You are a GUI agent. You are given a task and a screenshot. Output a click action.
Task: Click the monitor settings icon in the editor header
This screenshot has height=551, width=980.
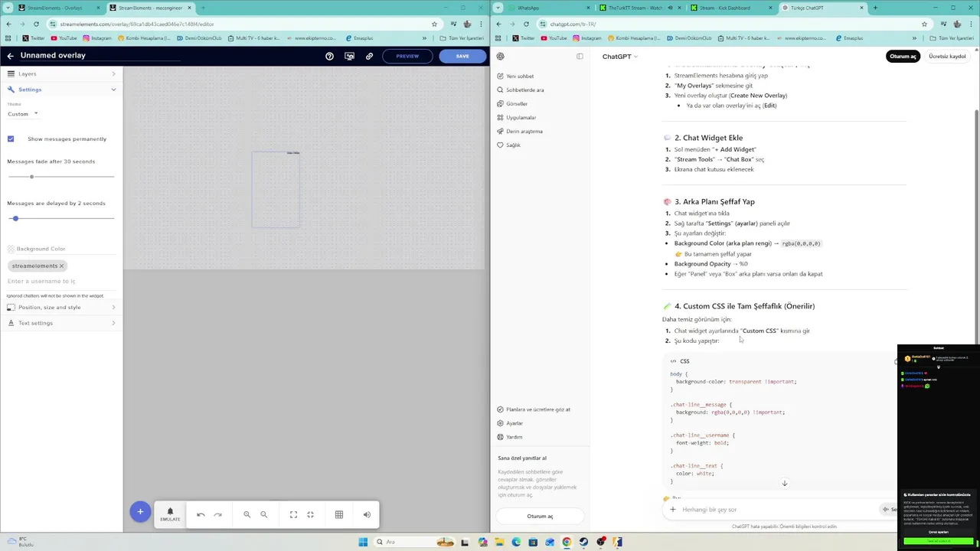point(349,56)
